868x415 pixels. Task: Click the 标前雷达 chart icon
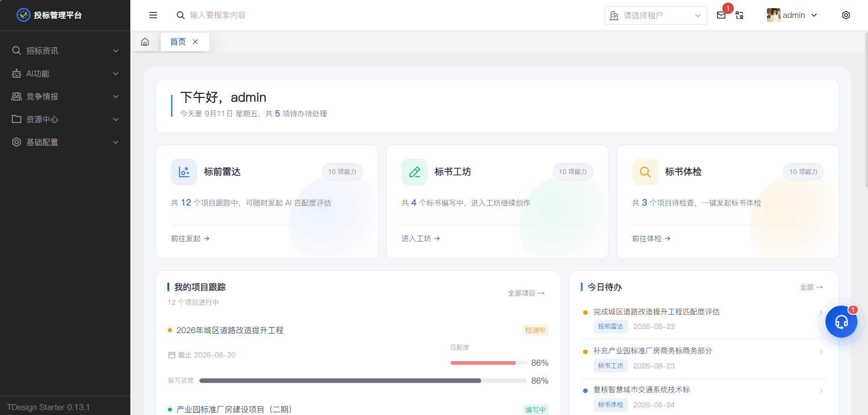pos(184,172)
